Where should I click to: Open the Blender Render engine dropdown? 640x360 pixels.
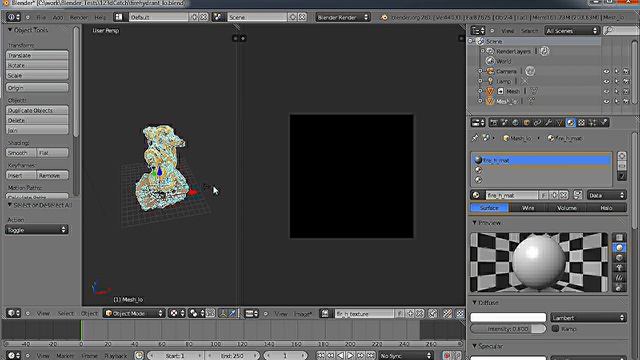coord(343,17)
